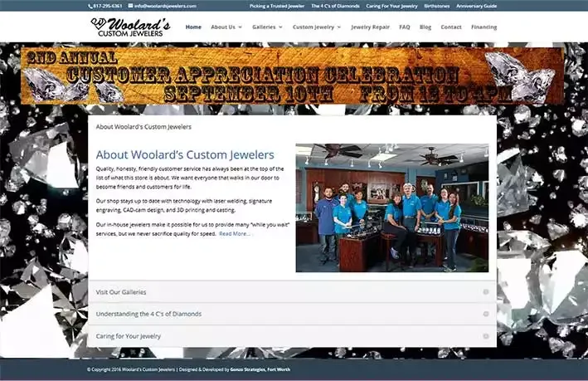Image resolution: width=588 pixels, height=381 pixels.
Task: Click the phone icon in top bar
Action: 90,6
